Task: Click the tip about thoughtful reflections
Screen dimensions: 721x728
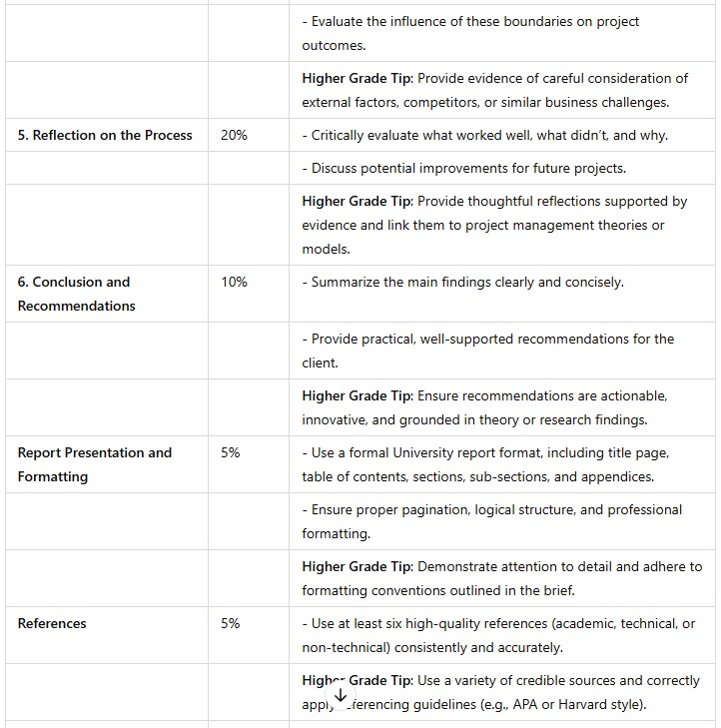Action: 494,225
